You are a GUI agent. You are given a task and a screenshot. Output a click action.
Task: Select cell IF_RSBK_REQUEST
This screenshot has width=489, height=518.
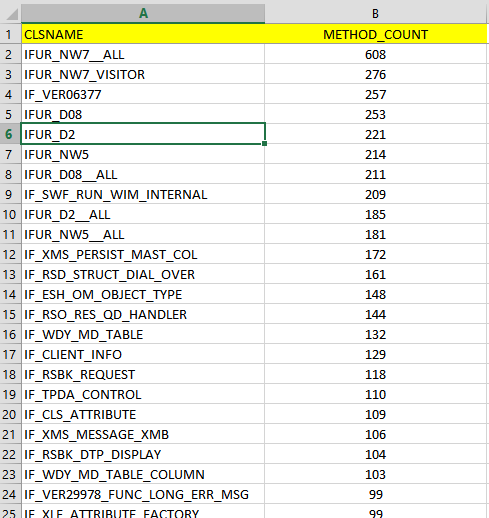(143, 374)
